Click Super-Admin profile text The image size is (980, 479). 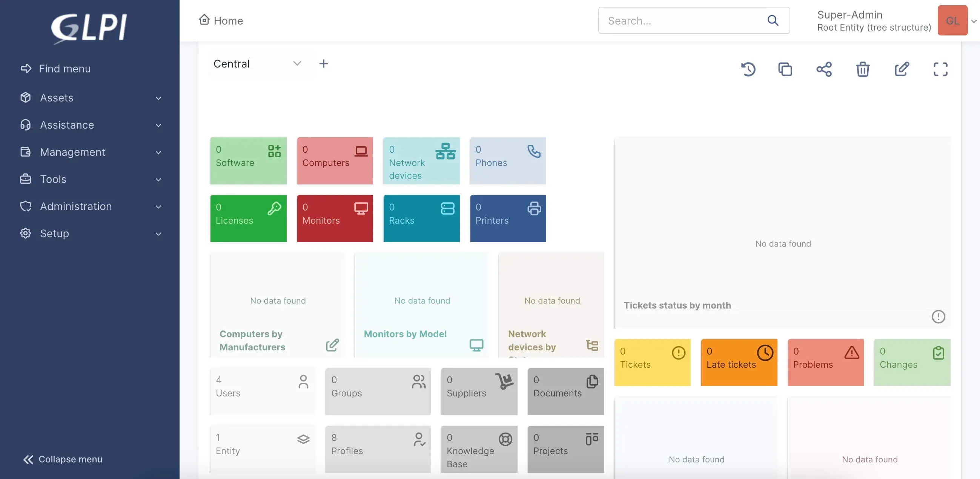click(x=849, y=14)
